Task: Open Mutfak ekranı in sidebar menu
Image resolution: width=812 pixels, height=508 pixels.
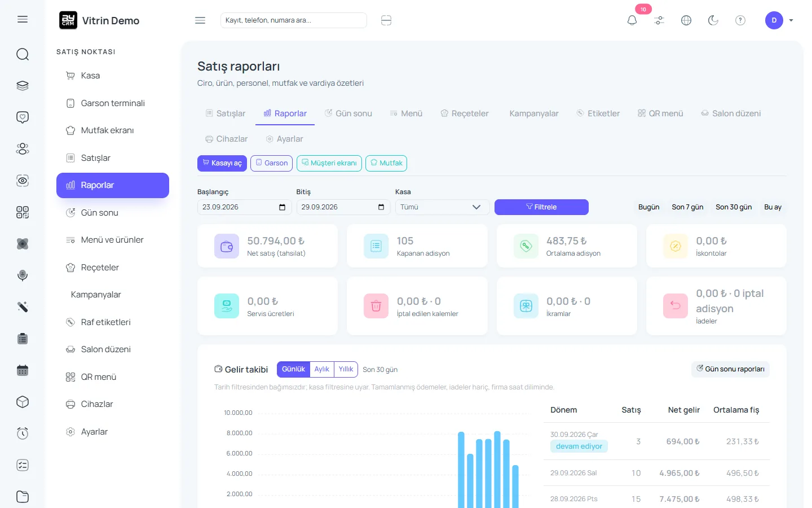Action: 113,130
